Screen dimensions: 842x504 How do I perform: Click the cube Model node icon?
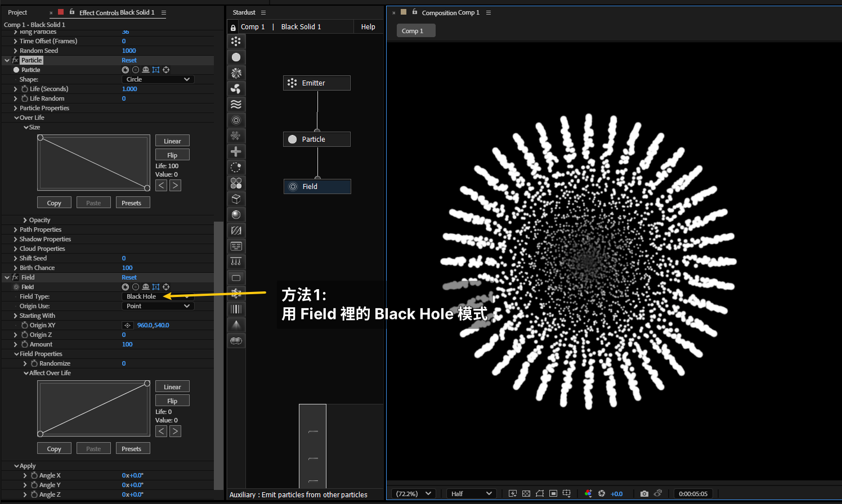[x=236, y=199]
